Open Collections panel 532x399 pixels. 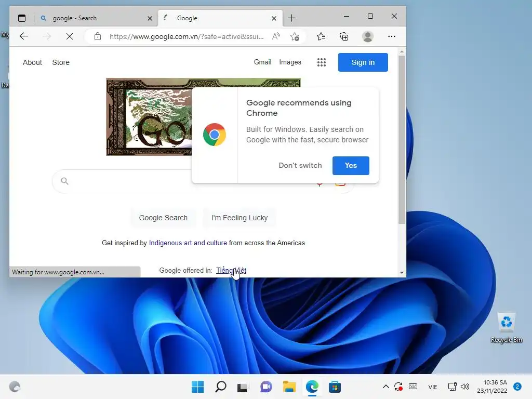coord(344,36)
